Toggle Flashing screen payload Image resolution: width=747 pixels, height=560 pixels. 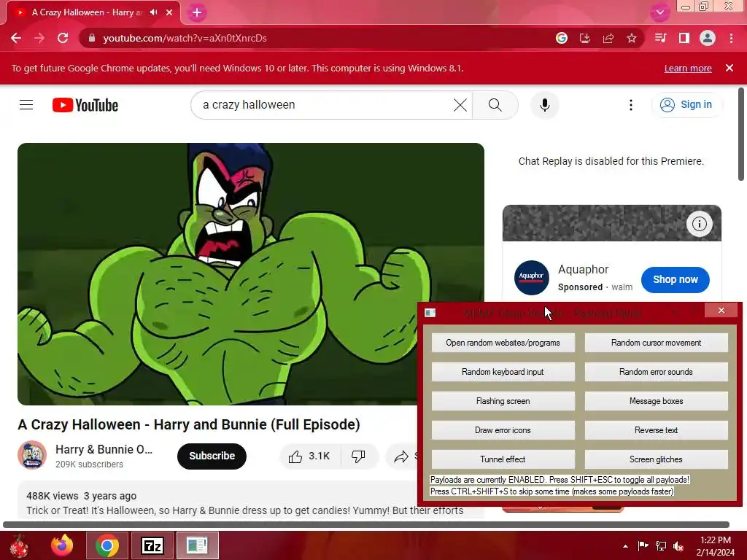(x=503, y=401)
